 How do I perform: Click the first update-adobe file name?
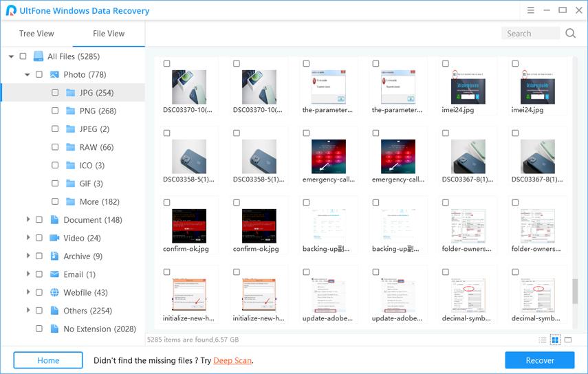pyautogui.click(x=327, y=318)
